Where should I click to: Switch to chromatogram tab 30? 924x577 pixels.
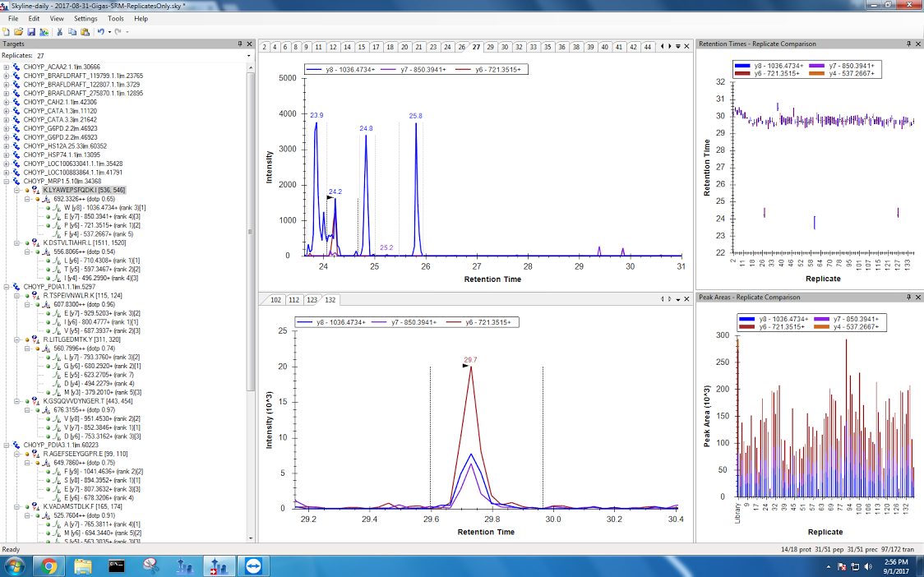click(505, 47)
